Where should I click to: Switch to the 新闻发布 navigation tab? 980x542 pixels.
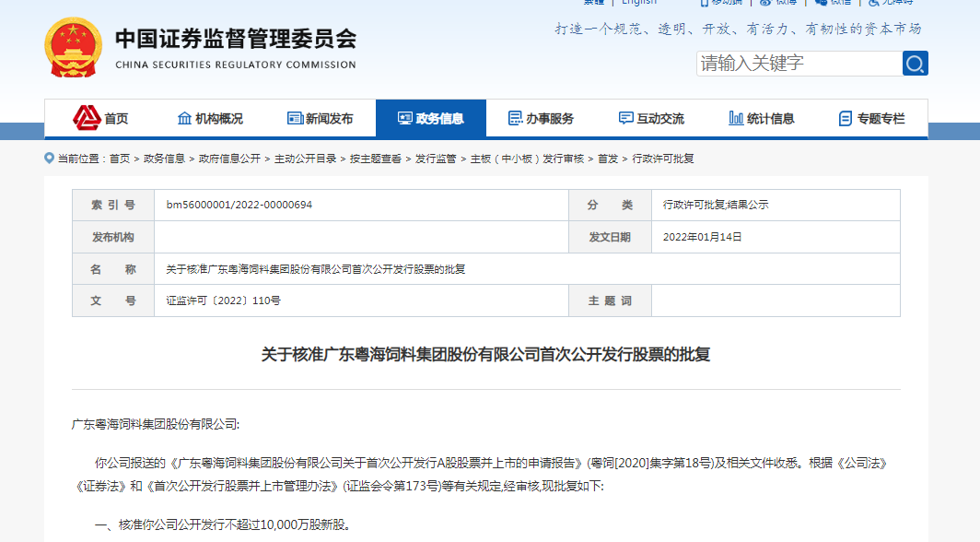point(320,118)
